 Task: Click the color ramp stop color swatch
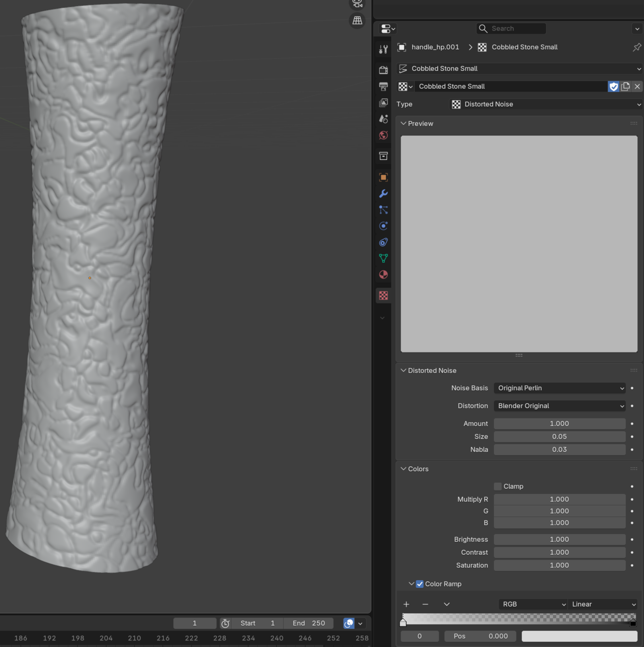(x=579, y=636)
